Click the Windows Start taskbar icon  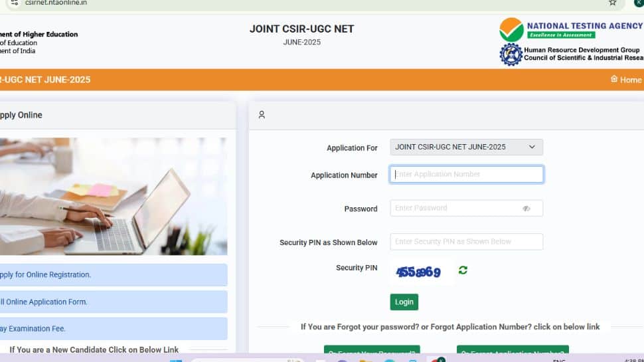point(176,360)
